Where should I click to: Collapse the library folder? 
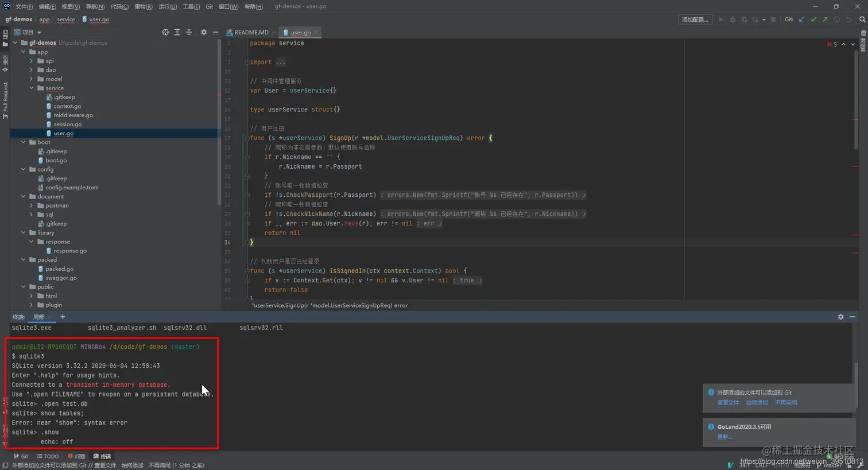(24, 232)
